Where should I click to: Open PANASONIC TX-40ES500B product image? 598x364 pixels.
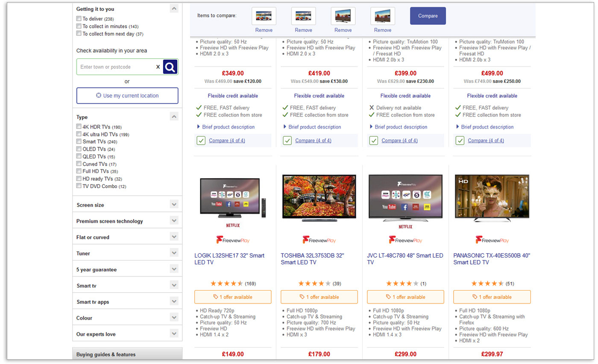point(492,198)
